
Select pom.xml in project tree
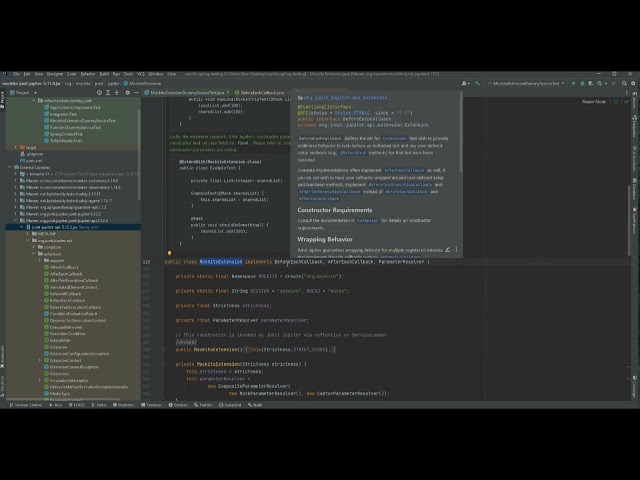[34, 161]
